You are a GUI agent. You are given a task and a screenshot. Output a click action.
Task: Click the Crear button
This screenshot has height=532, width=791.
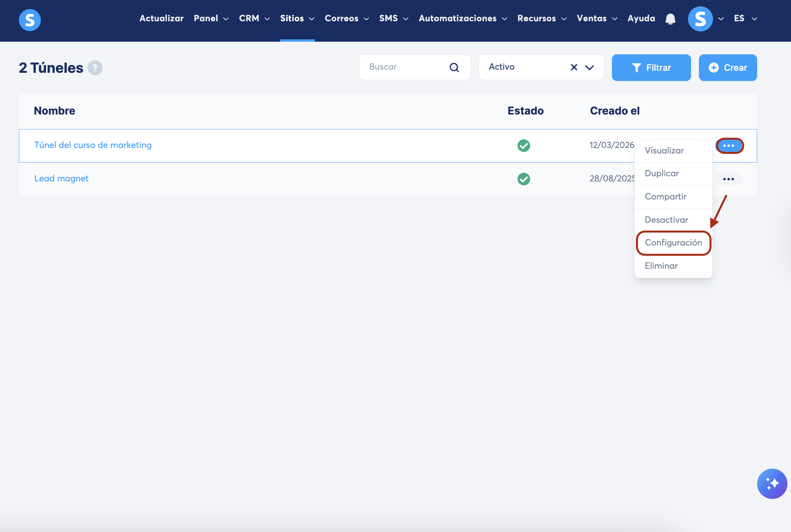[x=728, y=68]
